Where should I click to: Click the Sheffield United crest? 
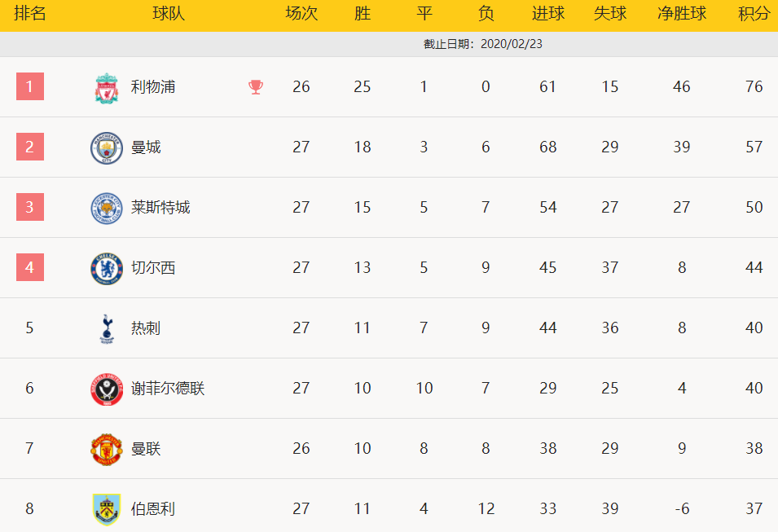107,389
